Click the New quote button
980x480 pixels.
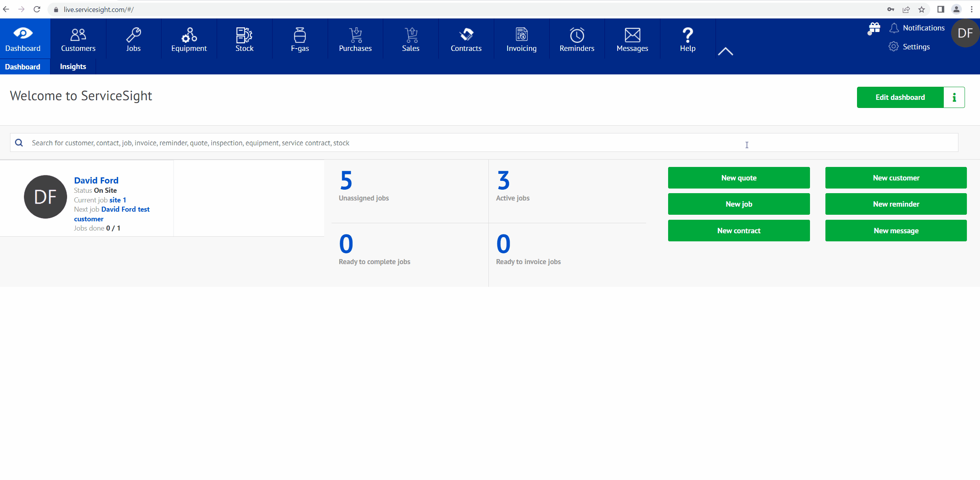[x=739, y=178]
